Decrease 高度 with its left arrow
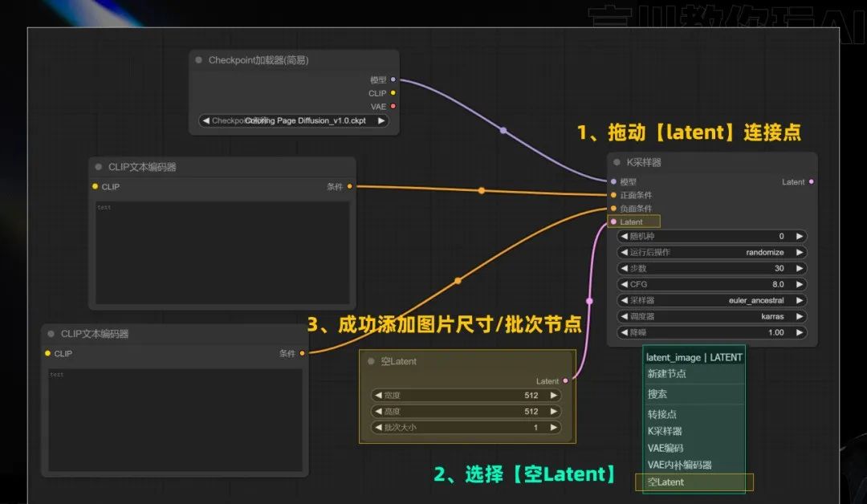Screen dimensions: 867x504 point(378,411)
